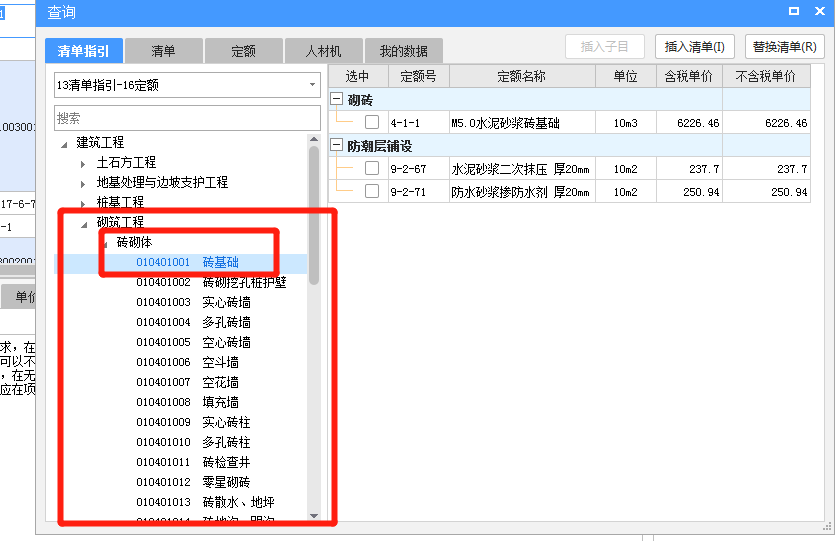Select 010401007 空花墙 item
Image resolution: width=835 pixels, height=541 pixels.
tap(187, 382)
